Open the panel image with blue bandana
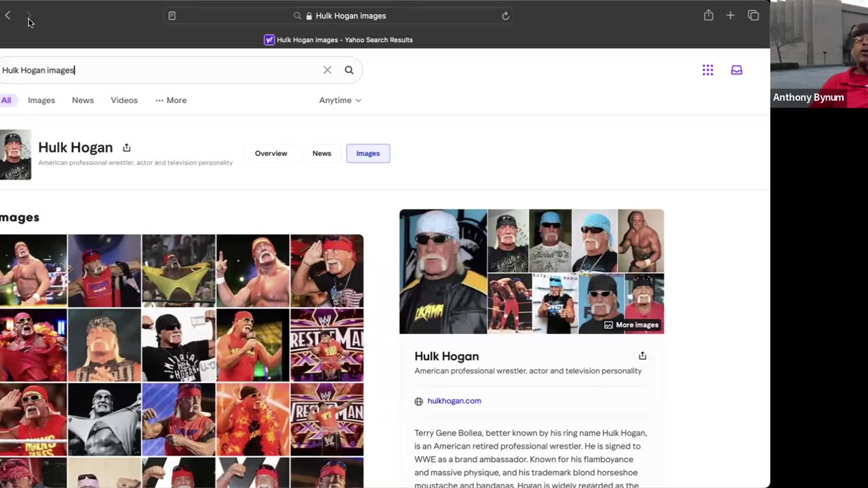The image size is (868, 488). coord(595,241)
